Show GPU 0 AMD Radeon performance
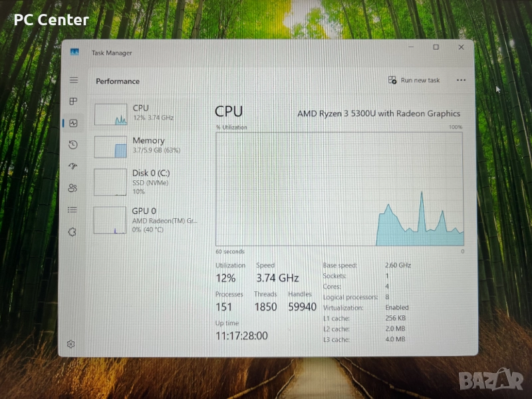This screenshot has height=399, width=532. 146,219
